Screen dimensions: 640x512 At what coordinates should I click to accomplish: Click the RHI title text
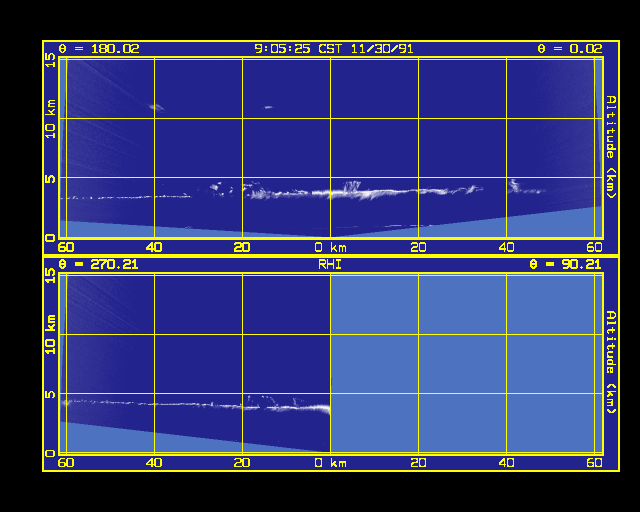pos(330,265)
